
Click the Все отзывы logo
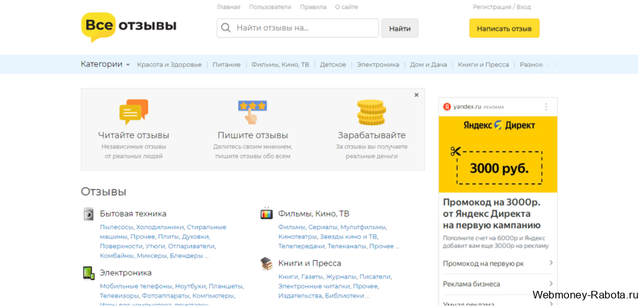click(128, 26)
